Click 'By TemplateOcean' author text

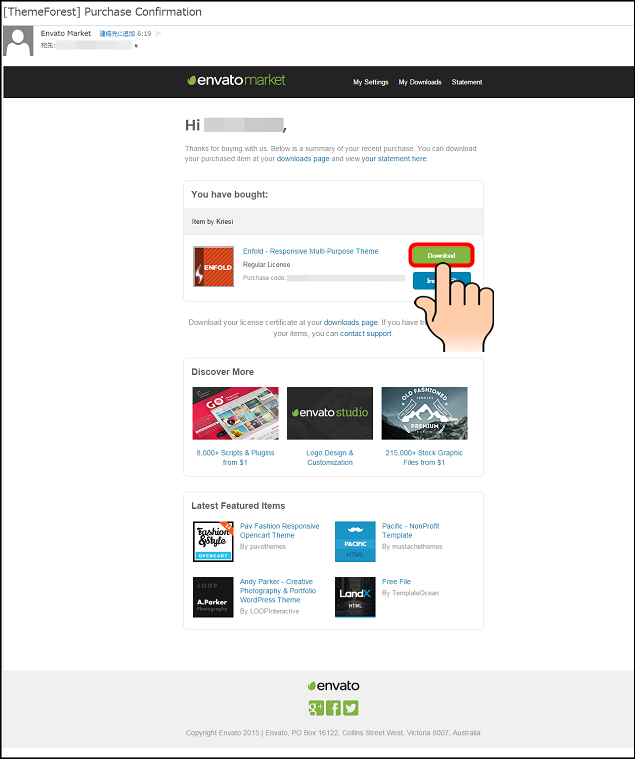(x=410, y=593)
